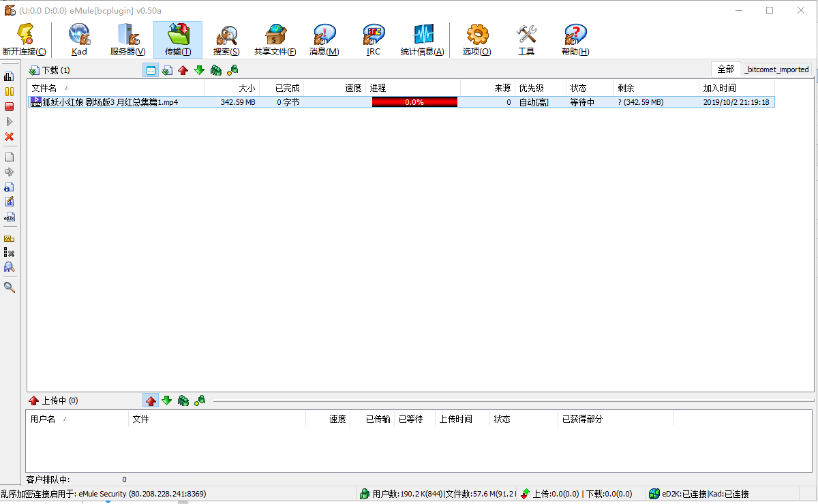Image resolution: width=818 pixels, height=504 pixels.
Task: Click the red stop download icon in sidebar
Action: [10, 106]
